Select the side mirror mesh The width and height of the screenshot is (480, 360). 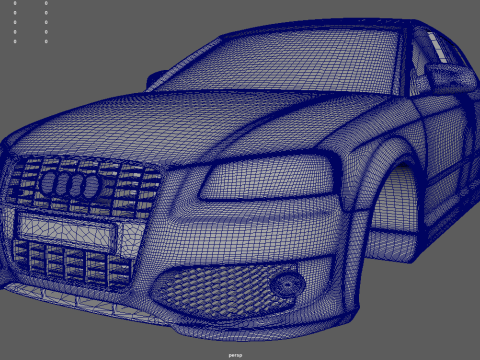coord(451,77)
